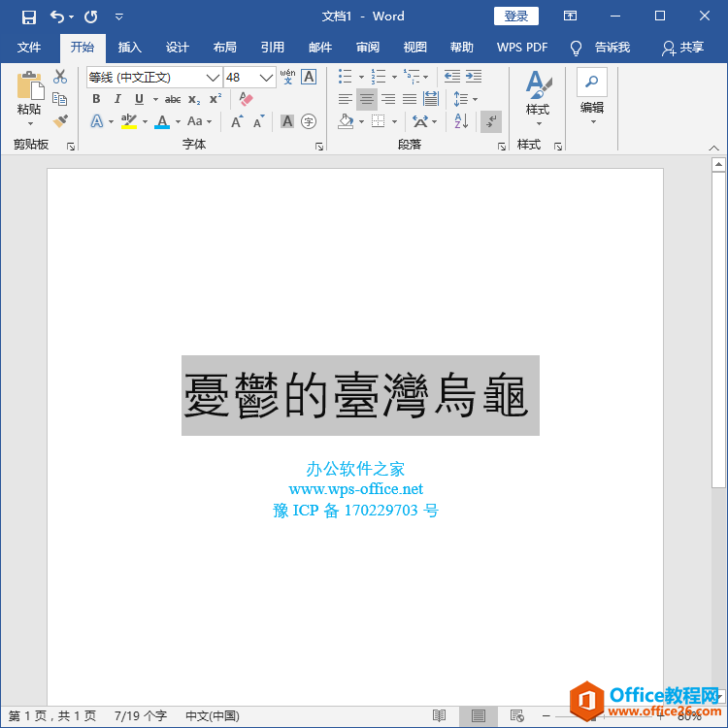Viewport: 728px width, 728px height.
Task: Toggle underline formatting
Action: 139,99
